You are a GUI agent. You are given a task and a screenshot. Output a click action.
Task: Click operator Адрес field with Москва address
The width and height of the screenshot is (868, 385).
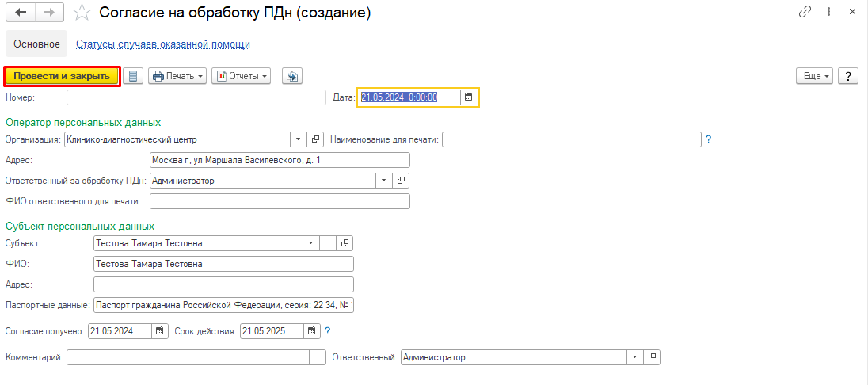(280, 160)
